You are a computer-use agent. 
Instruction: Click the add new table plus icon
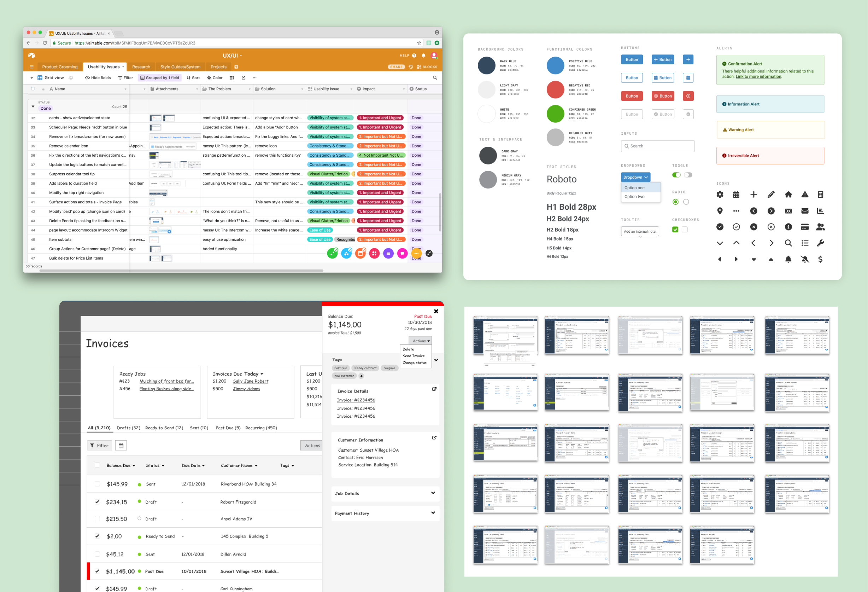(236, 67)
